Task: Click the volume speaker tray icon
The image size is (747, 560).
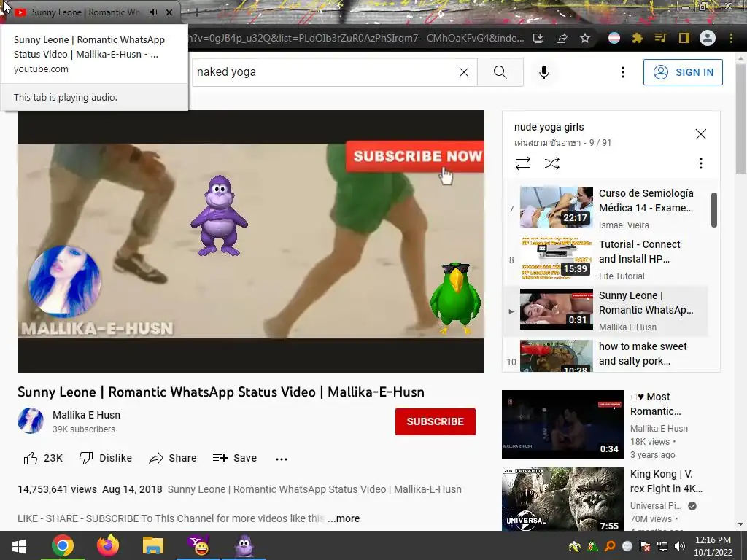Action: (x=680, y=546)
